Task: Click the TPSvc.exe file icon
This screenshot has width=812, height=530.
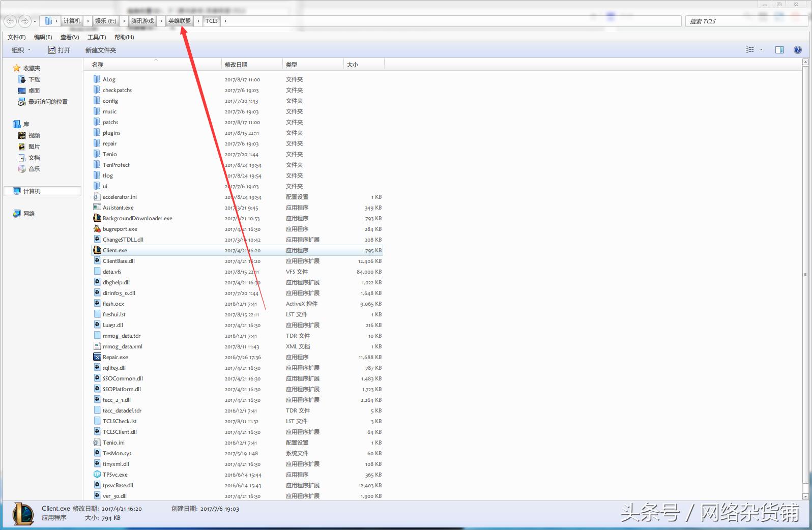Action: tap(97, 475)
